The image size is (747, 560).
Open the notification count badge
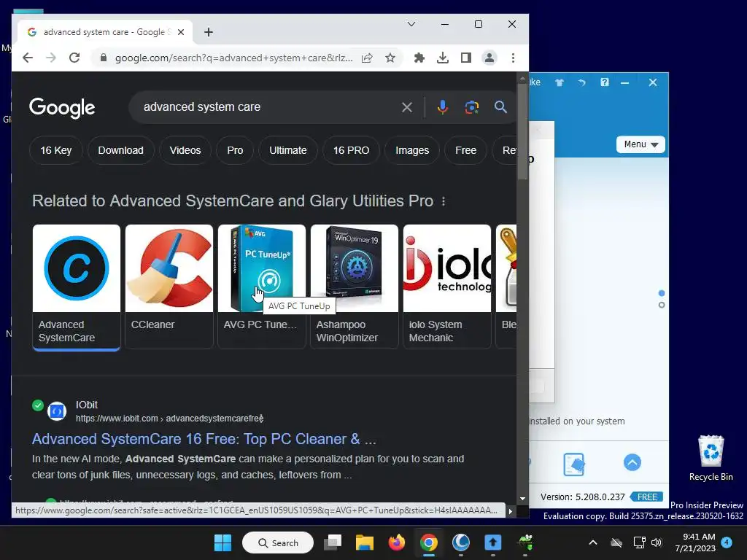click(x=727, y=542)
